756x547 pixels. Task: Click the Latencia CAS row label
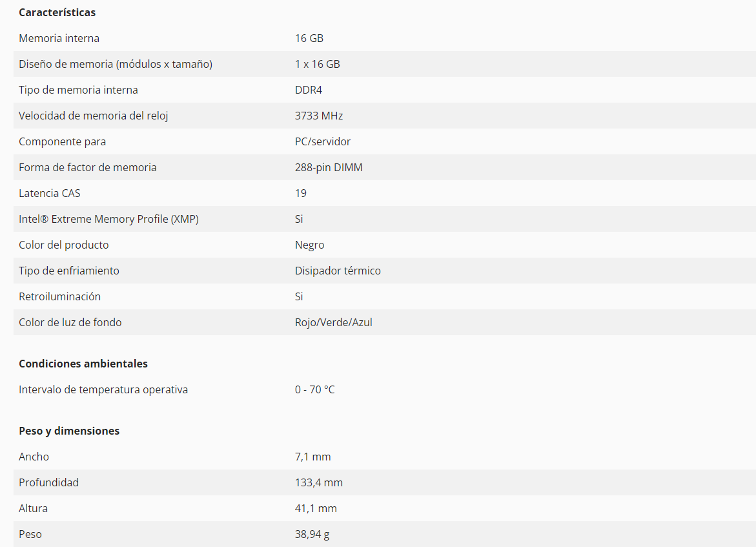[x=50, y=193]
